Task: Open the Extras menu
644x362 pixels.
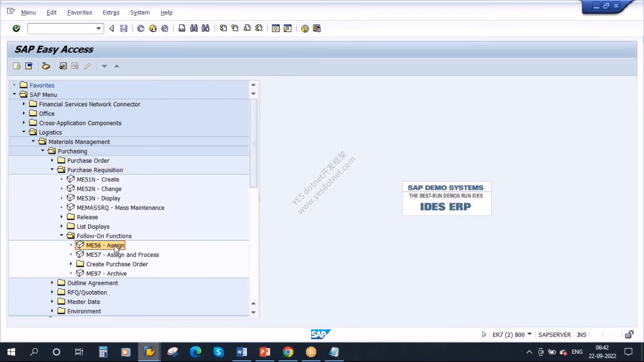Action: point(111,12)
